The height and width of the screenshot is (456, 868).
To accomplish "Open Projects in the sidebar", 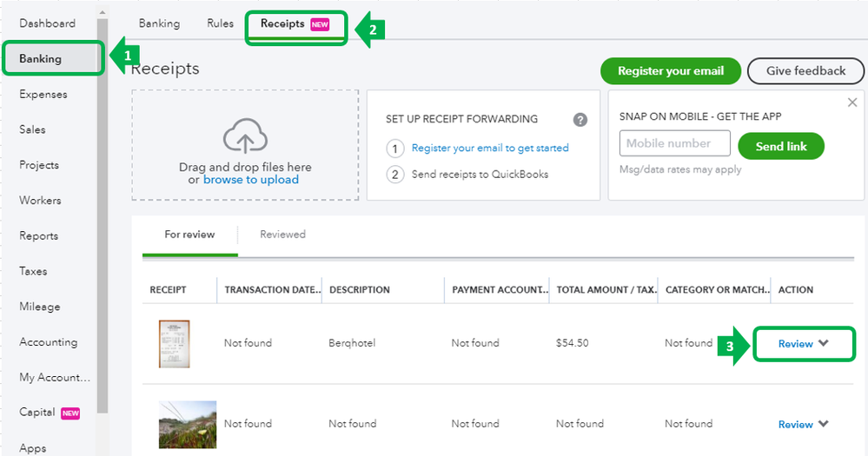I will [x=39, y=165].
